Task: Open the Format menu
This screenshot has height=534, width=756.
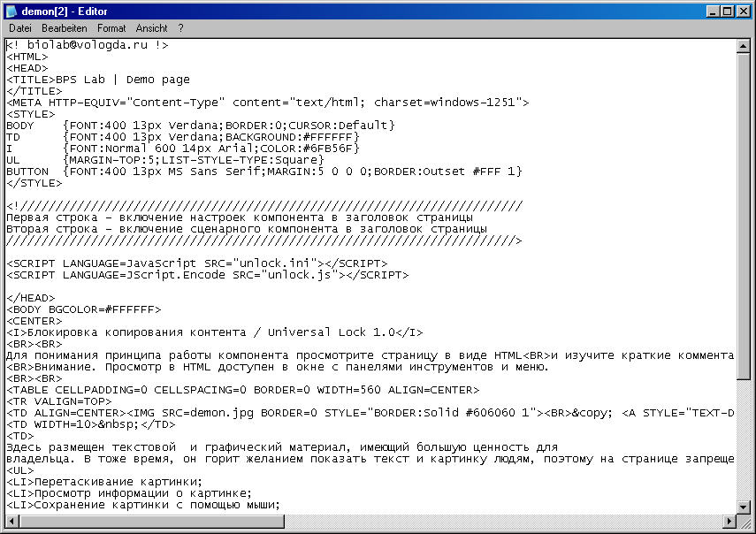Action: 111,28
